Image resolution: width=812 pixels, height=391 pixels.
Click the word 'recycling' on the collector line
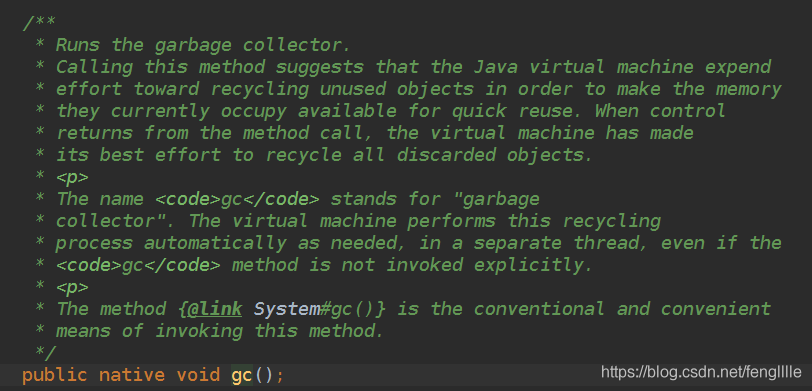612,222
